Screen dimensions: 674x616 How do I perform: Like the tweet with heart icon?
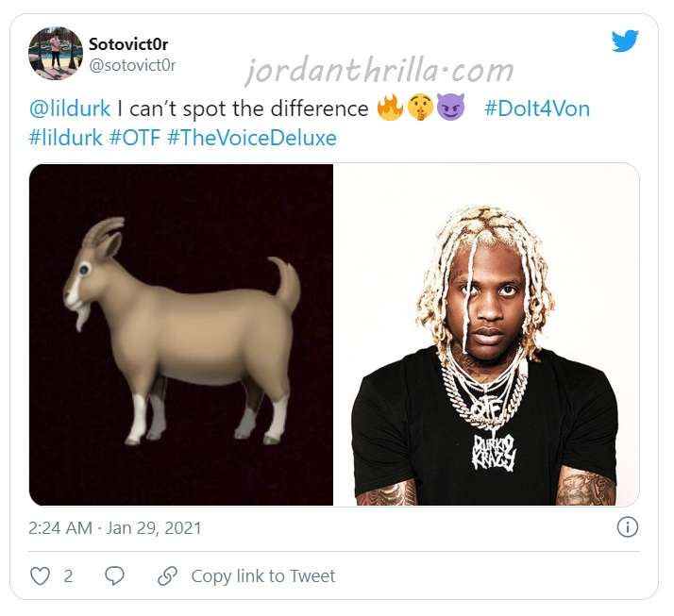(40, 575)
